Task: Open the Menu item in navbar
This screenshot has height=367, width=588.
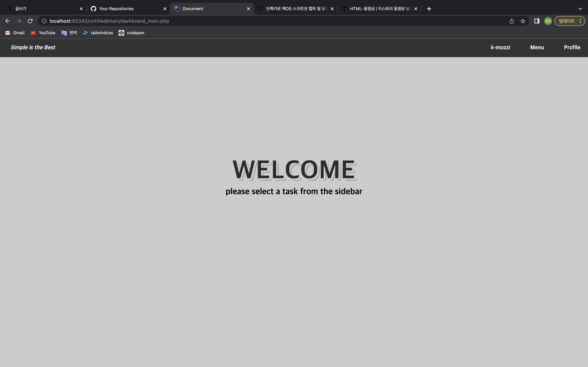Action: coord(537,47)
